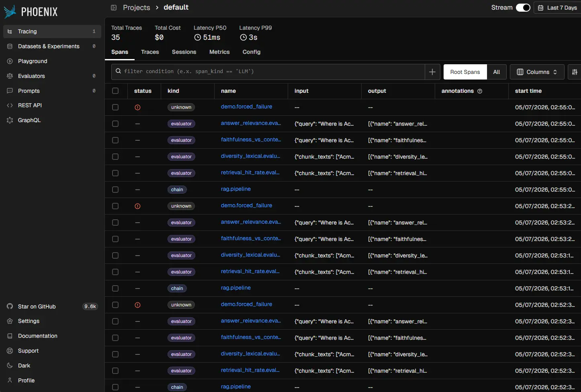This screenshot has width=581, height=392.
Task: Check the first answer_relevance row checkbox
Action: click(x=115, y=124)
